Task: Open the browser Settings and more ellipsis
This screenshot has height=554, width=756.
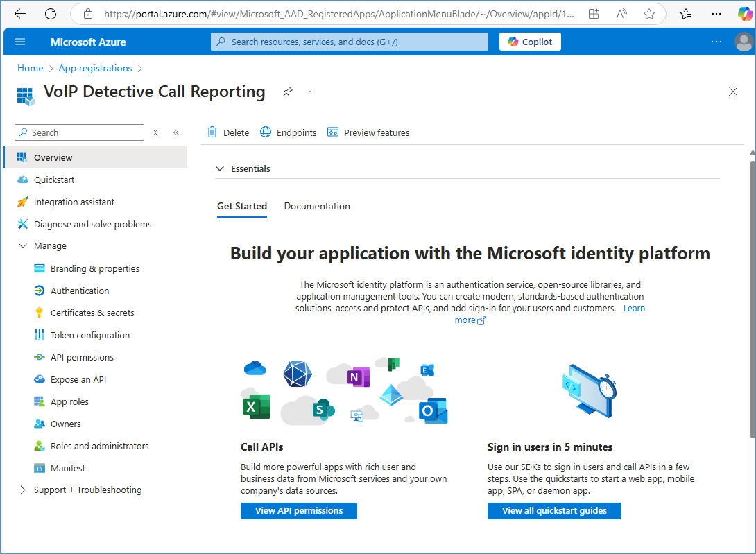Action: tap(716, 14)
